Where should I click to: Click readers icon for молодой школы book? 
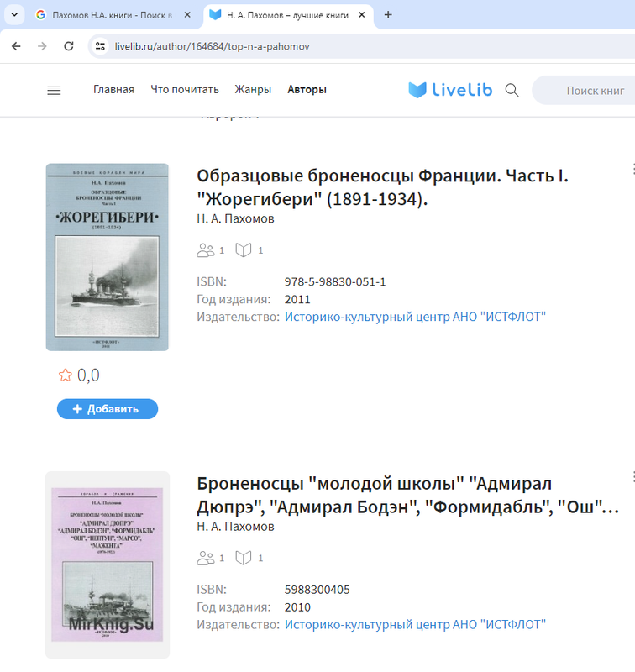[206, 558]
